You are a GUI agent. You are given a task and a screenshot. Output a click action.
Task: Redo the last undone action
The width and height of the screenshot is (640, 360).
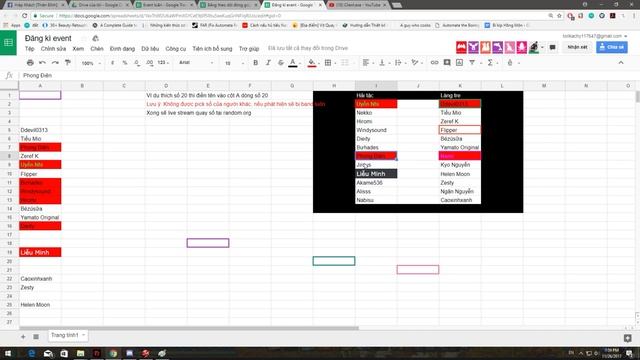[55, 63]
